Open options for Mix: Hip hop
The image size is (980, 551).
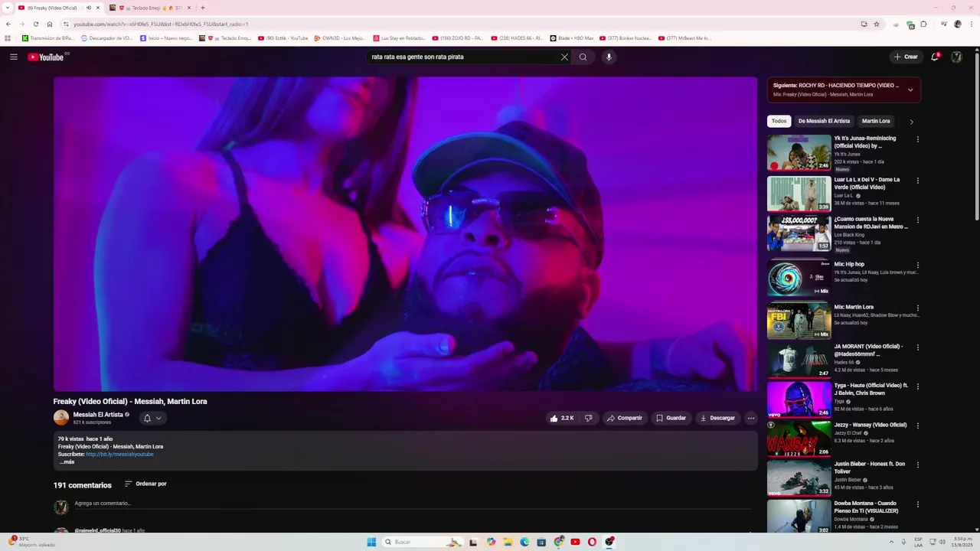coord(917,265)
